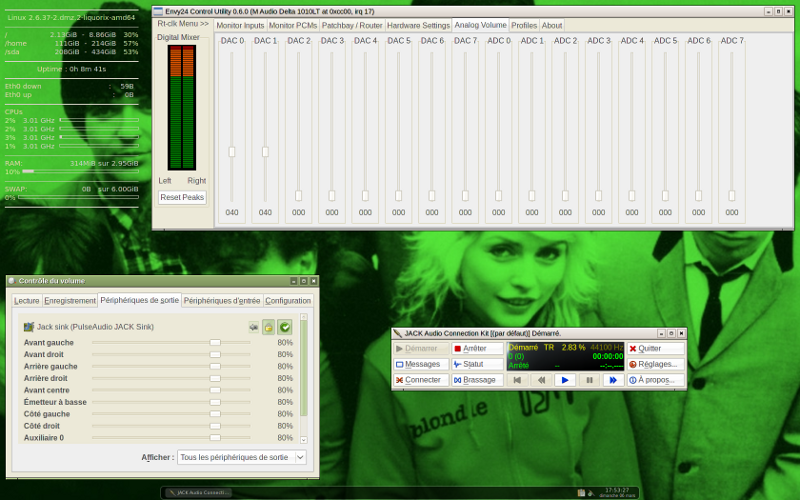800x500 pixels.
Task: Click the Reset Peaks button
Action: click(182, 197)
